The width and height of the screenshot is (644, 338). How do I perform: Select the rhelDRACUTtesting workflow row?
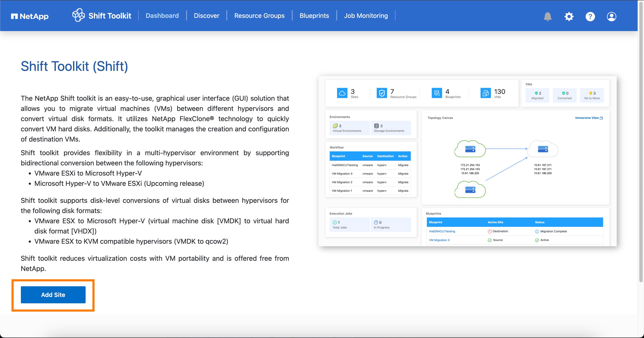pos(370,165)
